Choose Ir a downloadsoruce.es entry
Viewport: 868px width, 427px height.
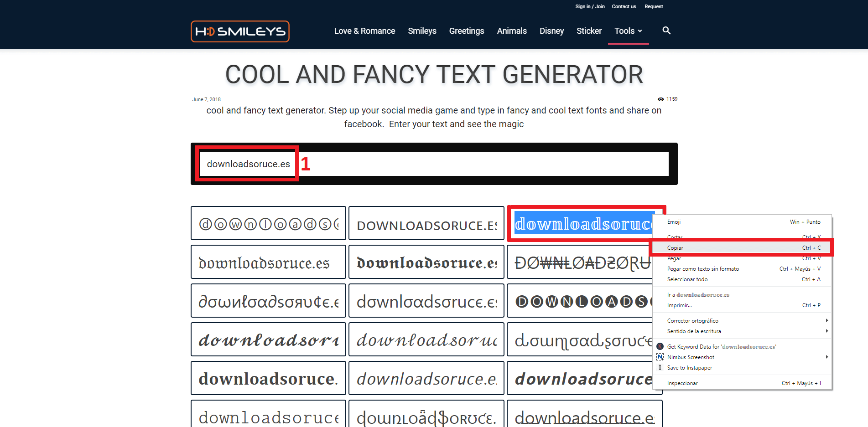[742, 295]
